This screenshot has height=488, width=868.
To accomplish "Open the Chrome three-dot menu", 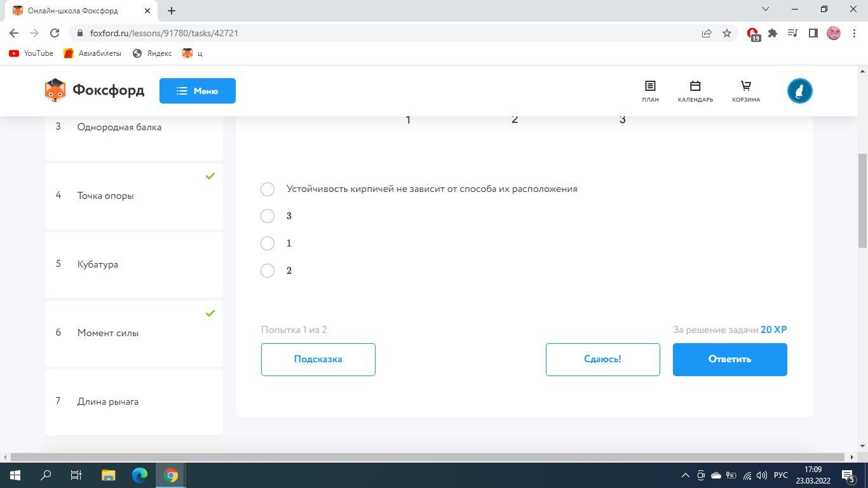I will click(854, 33).
